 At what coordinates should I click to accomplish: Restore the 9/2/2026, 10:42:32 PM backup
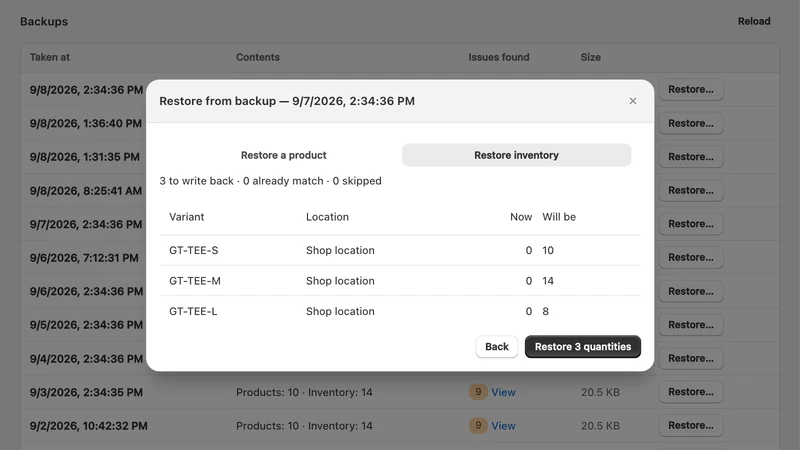coord(691,426)
